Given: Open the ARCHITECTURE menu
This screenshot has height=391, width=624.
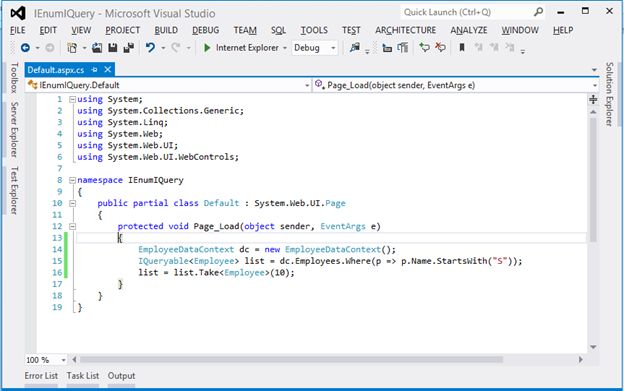Looking at the screenshot, I should tap(406, 30).
